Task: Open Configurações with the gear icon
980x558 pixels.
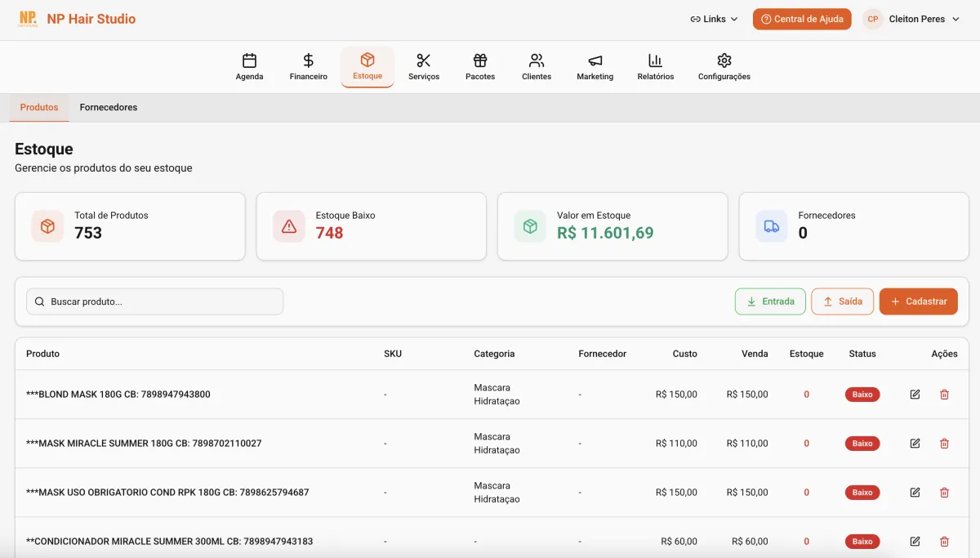Action: click(724, 61)
